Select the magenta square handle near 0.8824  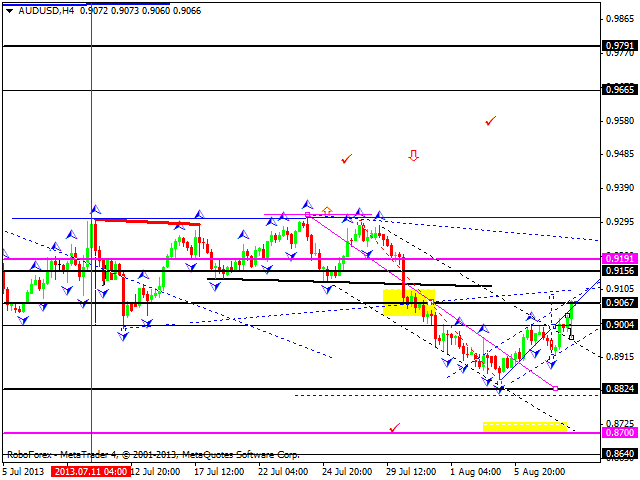click(x=556, y=389)
